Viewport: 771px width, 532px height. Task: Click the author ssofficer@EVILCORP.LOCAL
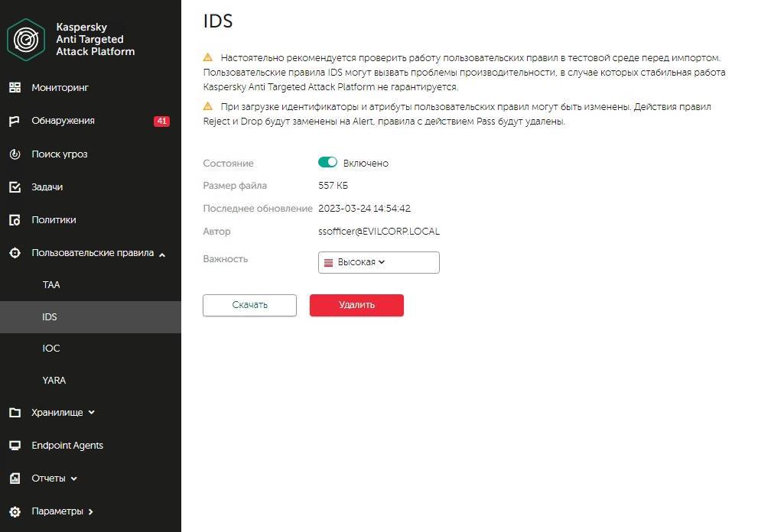point(379,232)
